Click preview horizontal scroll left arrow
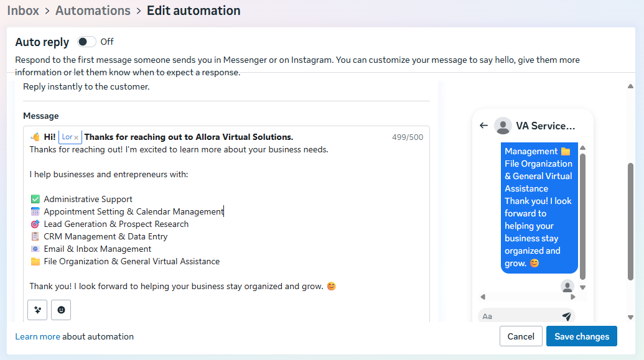The height and width of the screenshot is (360, 644). pos(483,297)
